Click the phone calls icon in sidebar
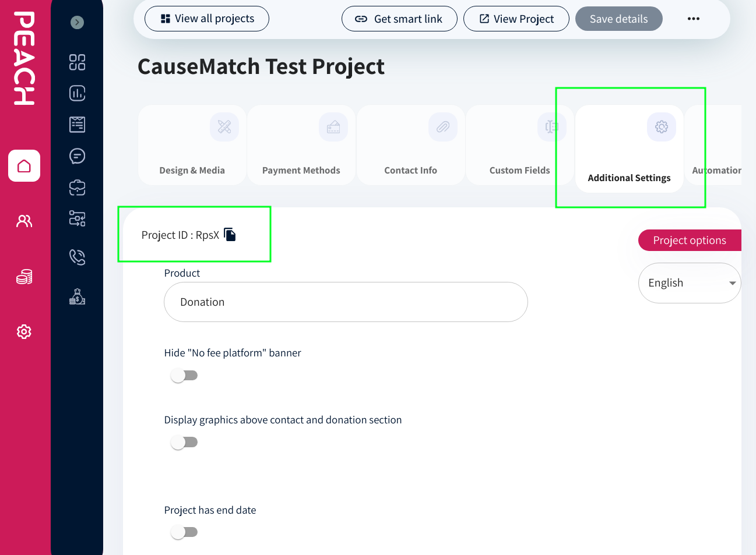Image resolution: width=756 pixels, height=555 pixels. click(77, 257)
